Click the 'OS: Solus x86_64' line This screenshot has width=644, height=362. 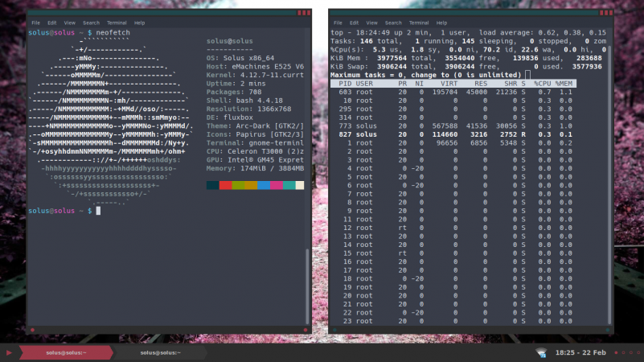click(x=240, y=58)
